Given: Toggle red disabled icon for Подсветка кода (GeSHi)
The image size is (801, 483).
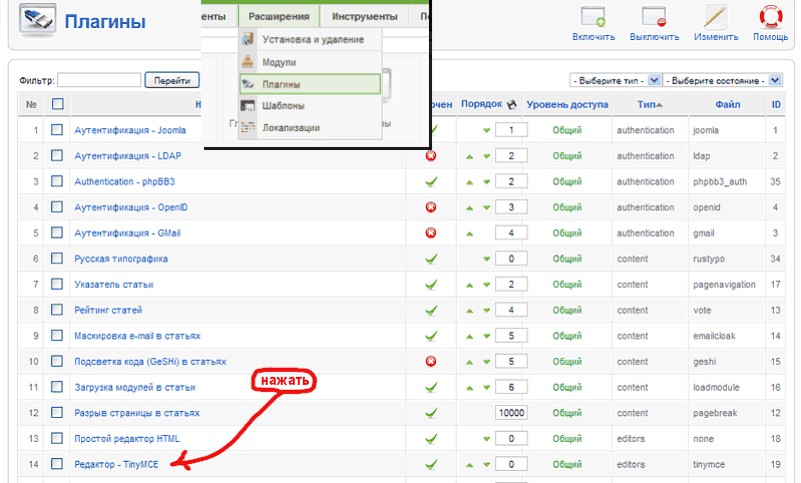Looking at the screenshot, I should pos(431,361).
